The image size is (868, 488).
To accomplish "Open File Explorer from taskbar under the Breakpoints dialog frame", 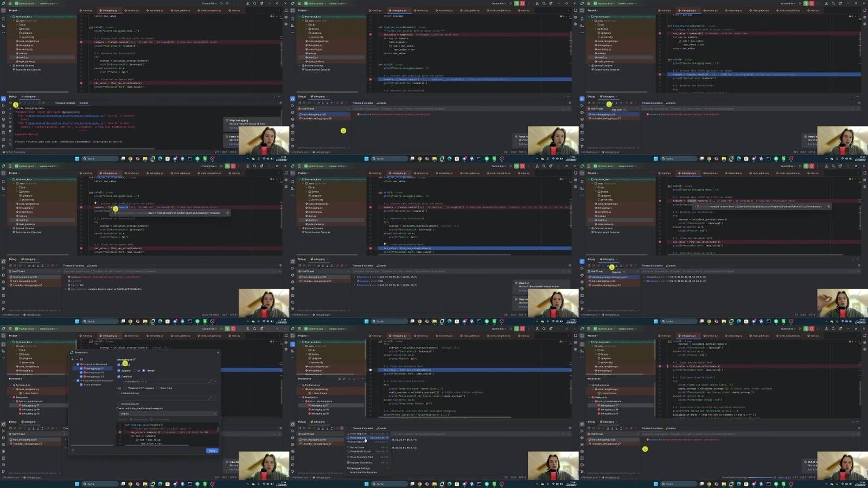I will click(145, 483).
